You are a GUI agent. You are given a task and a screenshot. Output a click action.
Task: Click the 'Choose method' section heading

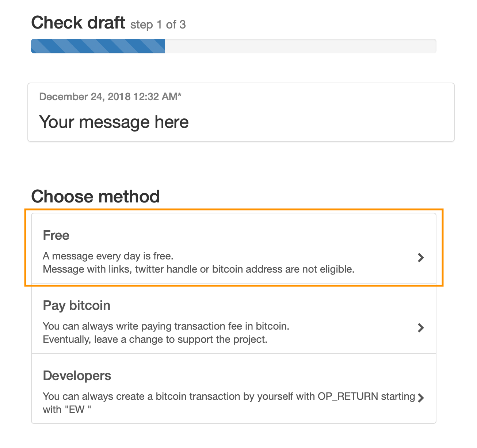click(95, 196)
